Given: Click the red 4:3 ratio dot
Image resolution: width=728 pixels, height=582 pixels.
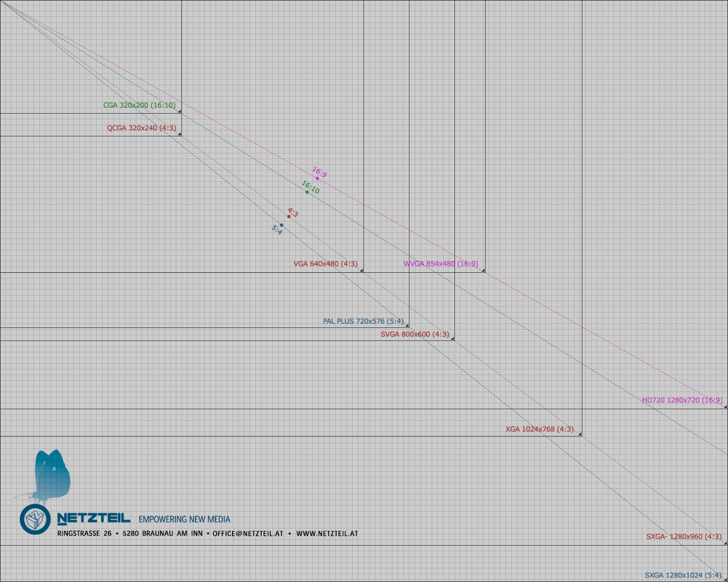Looking at the screenshot, I should click(289, 217).
